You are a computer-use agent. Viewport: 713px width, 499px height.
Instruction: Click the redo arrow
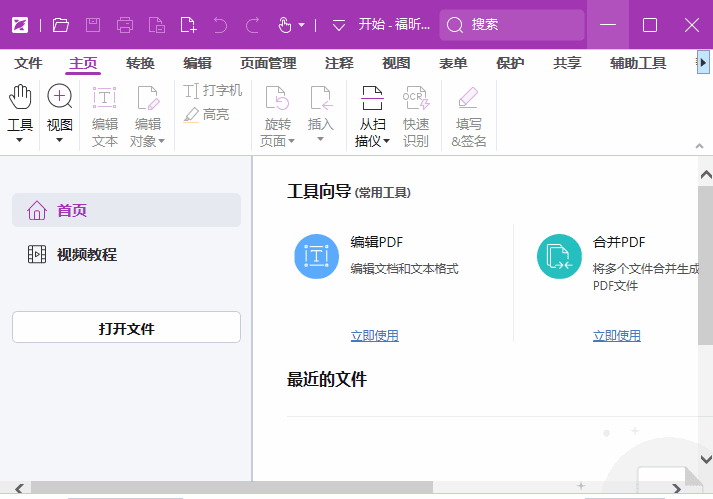pyautogui.click(x=252, y=25)
